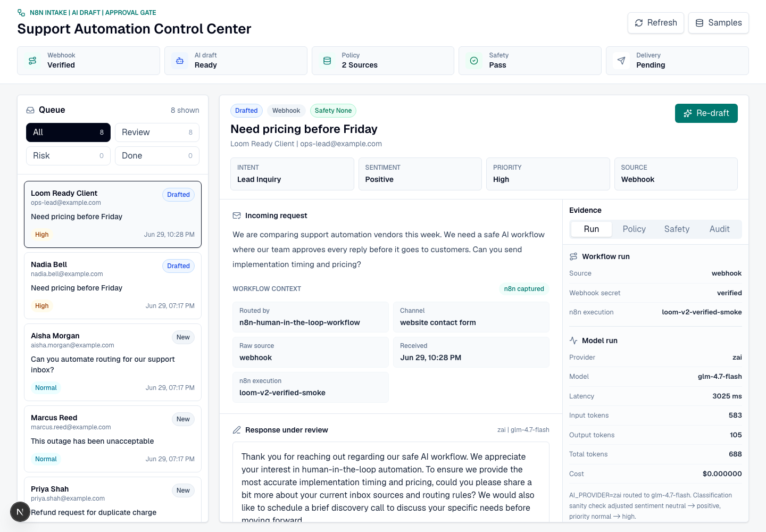The width and height of the screenshot is (766, 532).
Task: Select the Done queue filter
Action: coord(157,156)
